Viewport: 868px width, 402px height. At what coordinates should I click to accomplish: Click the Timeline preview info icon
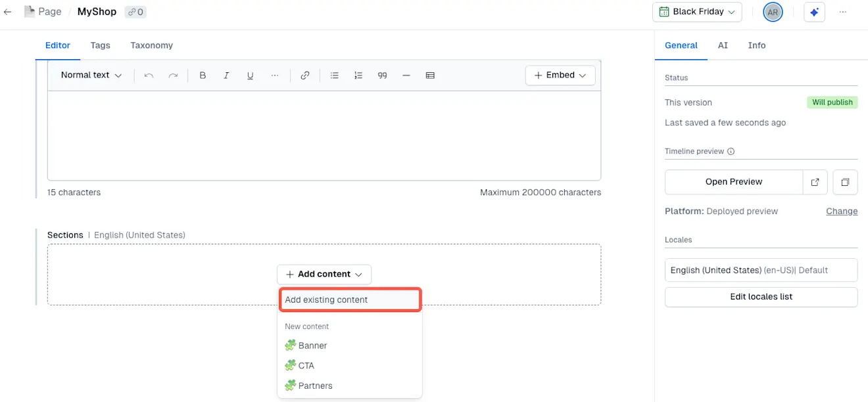click(x=731, y=151)
